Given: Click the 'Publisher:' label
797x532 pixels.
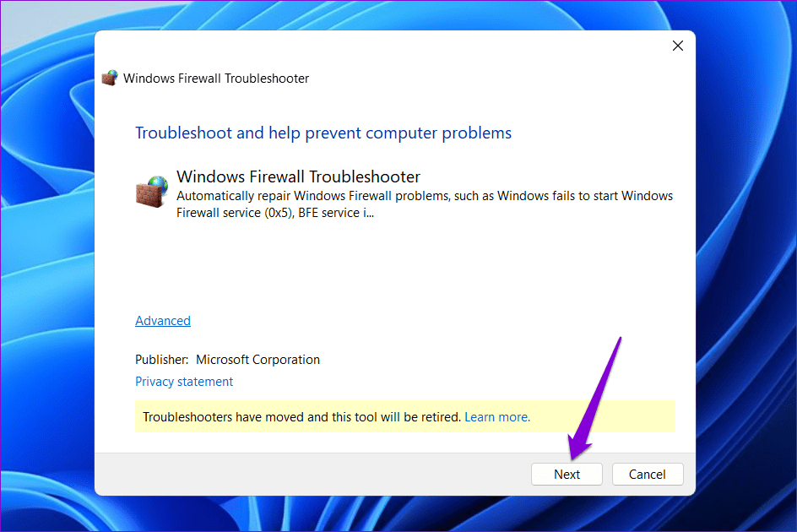Looking at the screenshot, I should 161,360.
